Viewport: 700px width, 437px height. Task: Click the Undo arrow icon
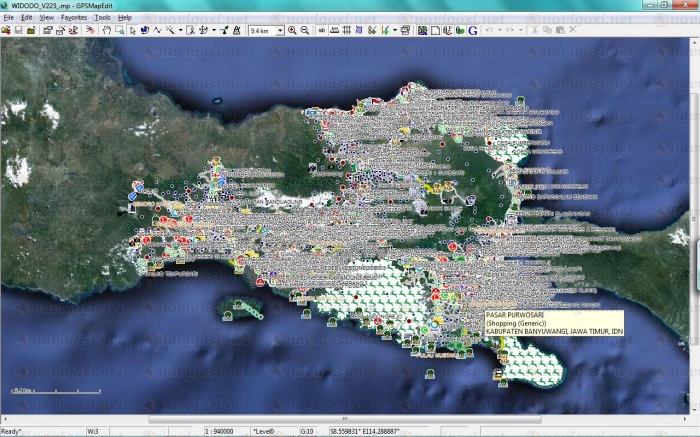pyautogui.click(x=489, y=30)
